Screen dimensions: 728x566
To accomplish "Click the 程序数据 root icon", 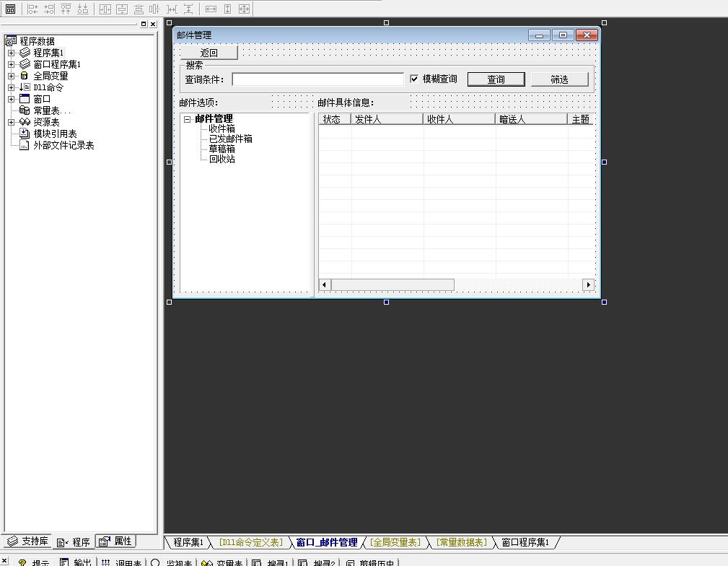I will pyautogui.click(x=11, y=41).
